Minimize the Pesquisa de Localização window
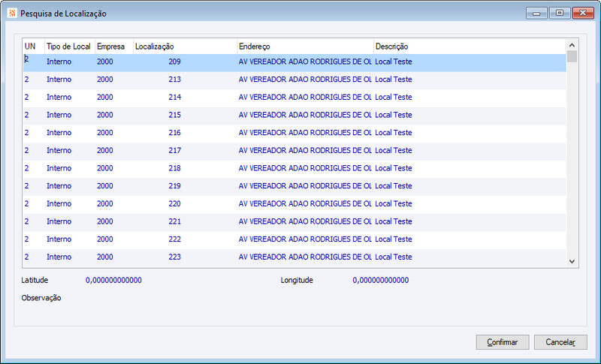The height and width of the screenshot is (364, 601). click(x=536, y=14)
